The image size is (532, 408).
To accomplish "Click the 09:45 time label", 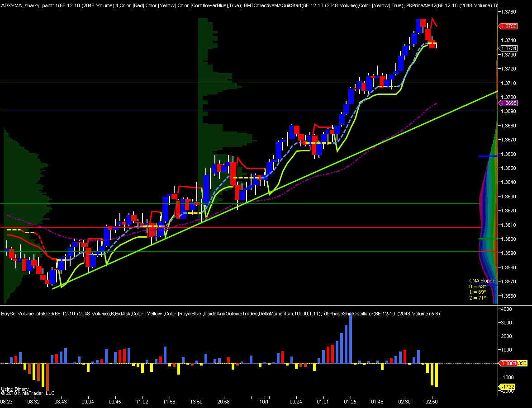I will pos(115,402).
